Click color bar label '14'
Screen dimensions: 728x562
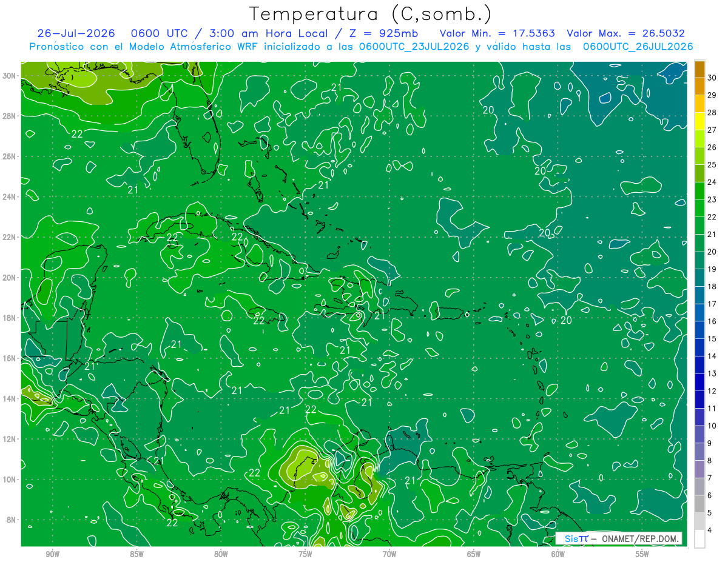tap(712, 356)
